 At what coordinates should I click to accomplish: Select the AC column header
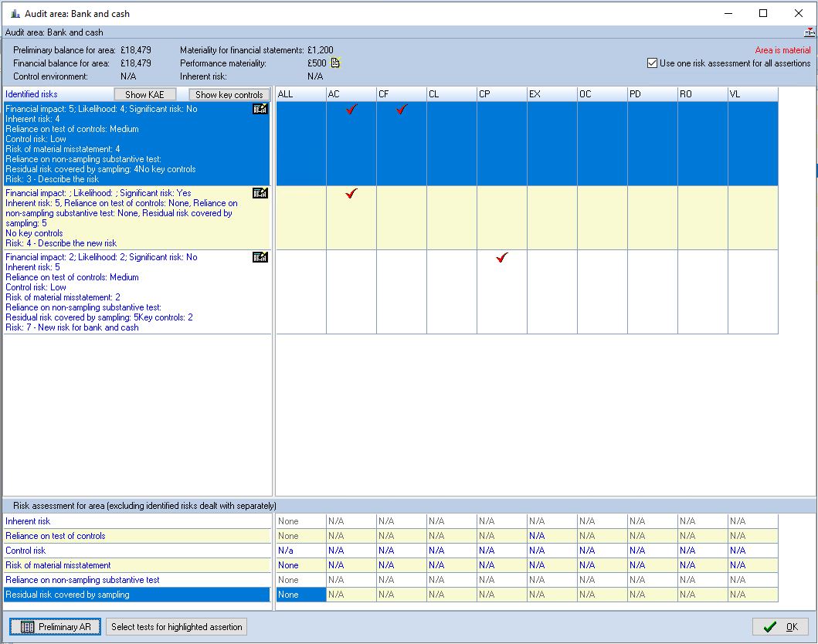(351, 94)
